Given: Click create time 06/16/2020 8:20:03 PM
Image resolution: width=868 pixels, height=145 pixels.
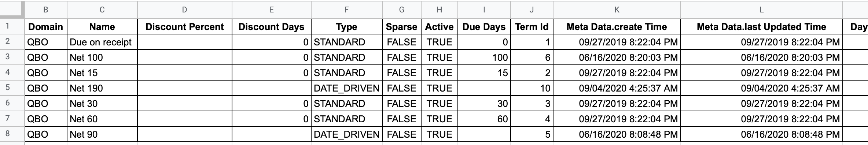Looking at the screenshot, I should [x=617, y=57].
